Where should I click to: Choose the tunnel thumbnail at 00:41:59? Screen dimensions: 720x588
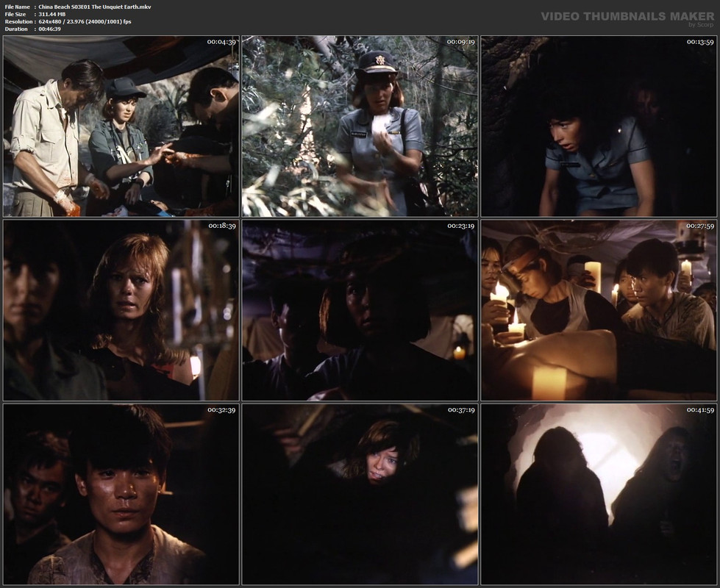(x=599, y=495)
